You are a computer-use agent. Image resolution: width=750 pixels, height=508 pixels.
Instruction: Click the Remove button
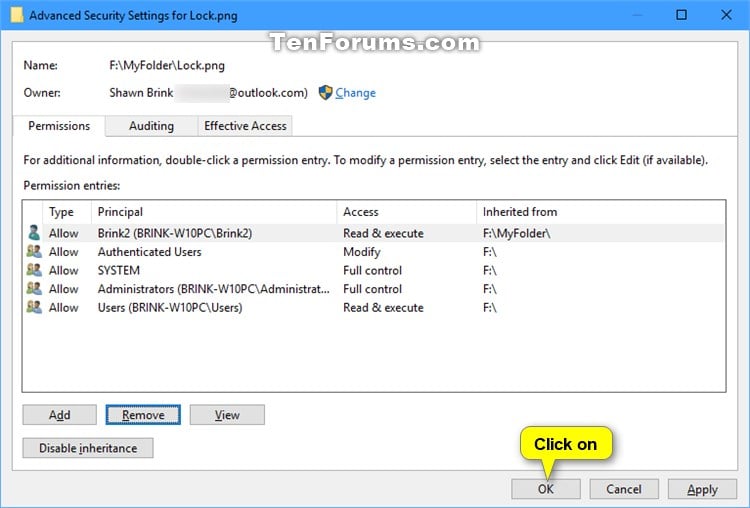click(x=143, y=415)
